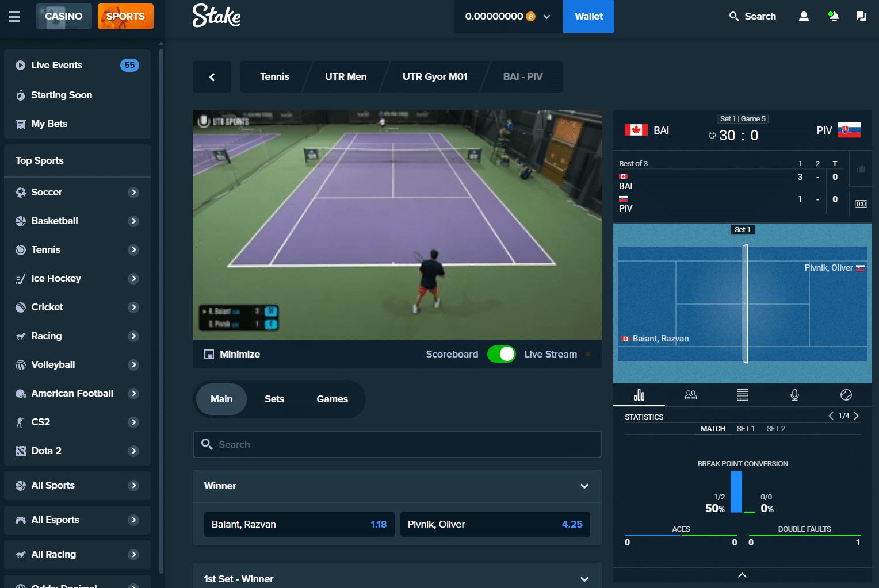
Task: Open Starting Soon in sidebar
Action: tap(77, 95)
